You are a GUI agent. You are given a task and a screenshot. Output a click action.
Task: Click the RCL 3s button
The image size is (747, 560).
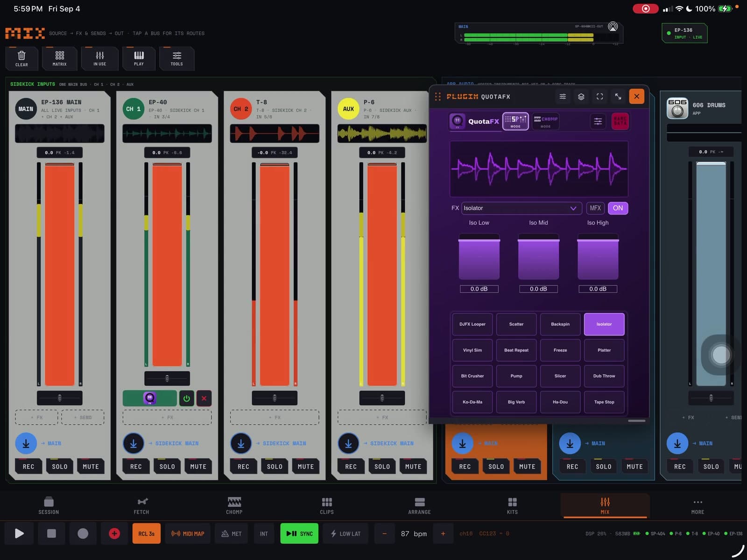coord(146,533)
